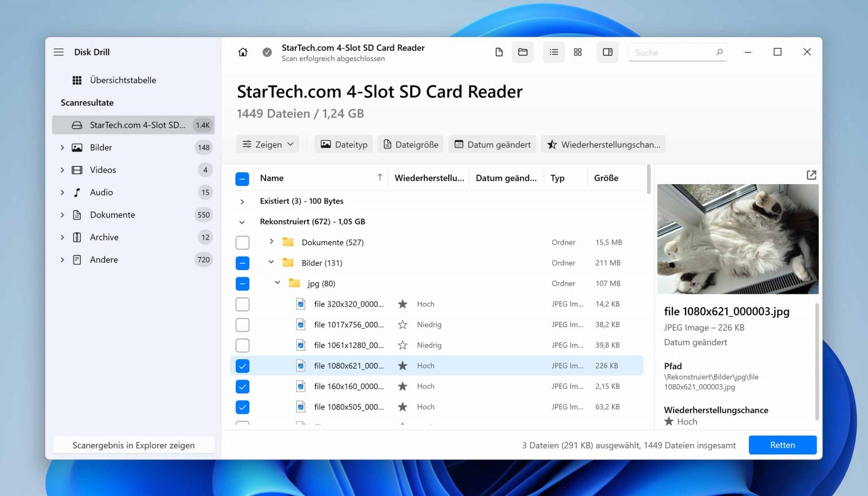868x496 pixels.
Task: Open Übersichtstabelle in sidebar
Action: tap(123, 80)
